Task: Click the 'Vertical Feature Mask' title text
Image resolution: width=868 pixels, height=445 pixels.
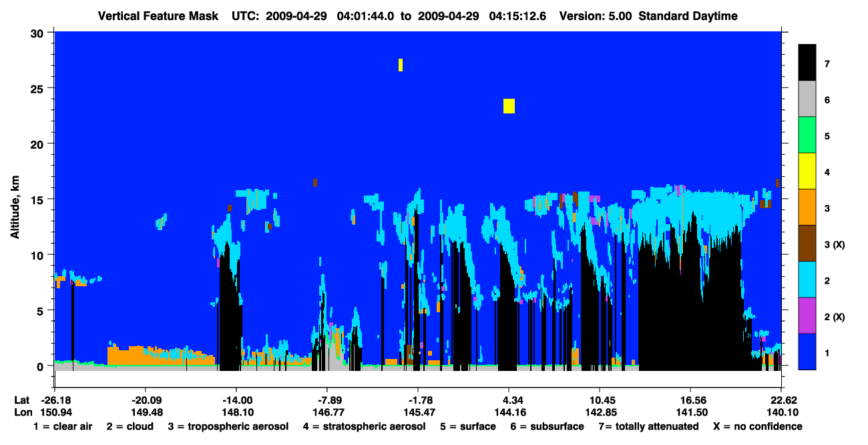Action: [158, 16]
